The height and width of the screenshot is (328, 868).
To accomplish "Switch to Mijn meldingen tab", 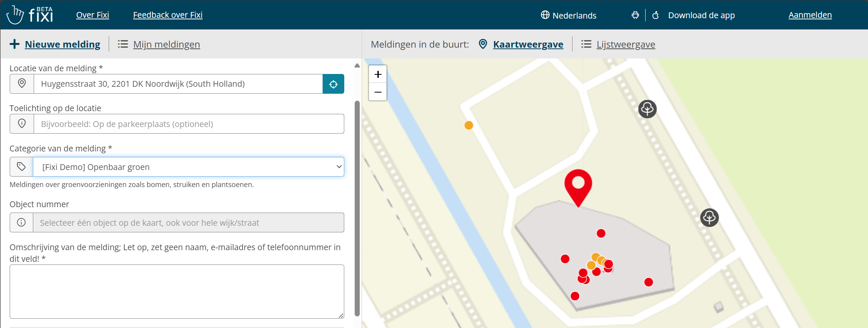I will click(x=166, y=45).
